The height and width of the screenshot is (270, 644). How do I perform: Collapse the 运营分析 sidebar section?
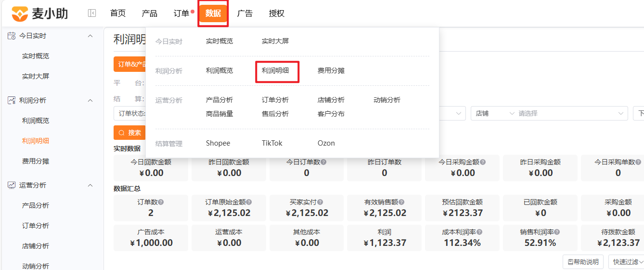[x=90, y=185]
